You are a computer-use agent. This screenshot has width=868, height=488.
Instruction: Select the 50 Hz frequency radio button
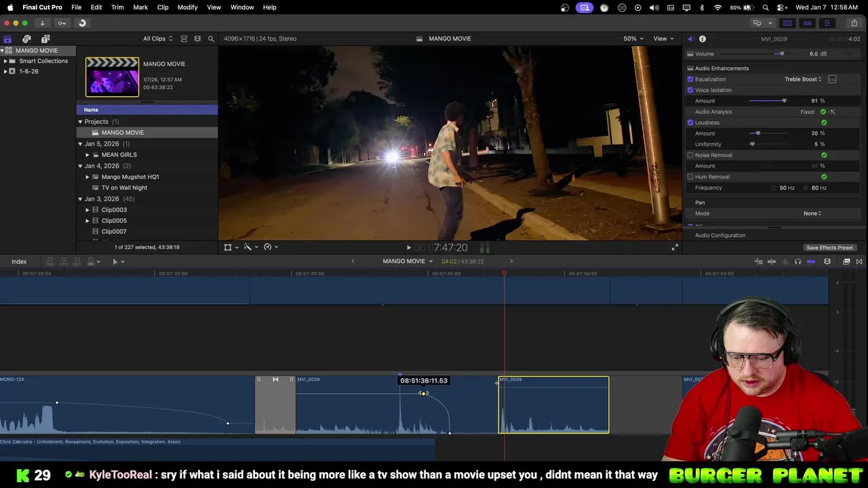[774, 188]
